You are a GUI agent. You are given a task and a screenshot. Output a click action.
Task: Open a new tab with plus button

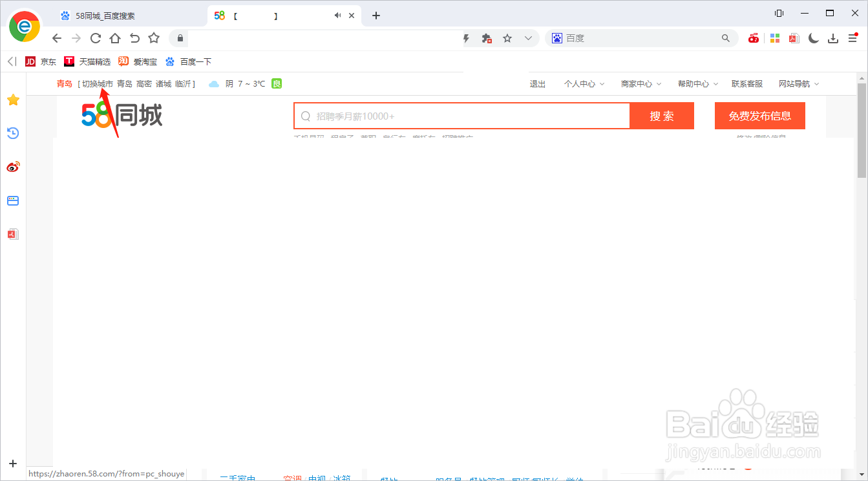[376, 16]
